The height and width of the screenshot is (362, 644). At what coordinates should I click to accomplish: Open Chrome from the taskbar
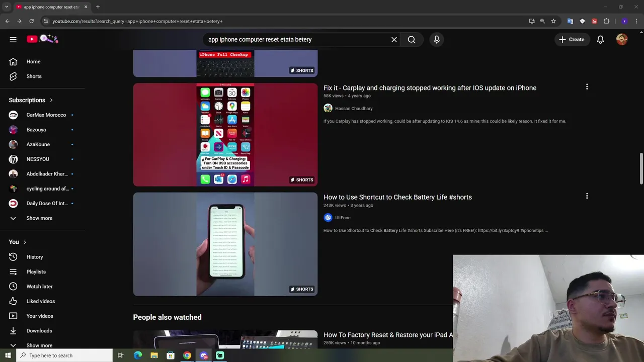click(187, 355)
